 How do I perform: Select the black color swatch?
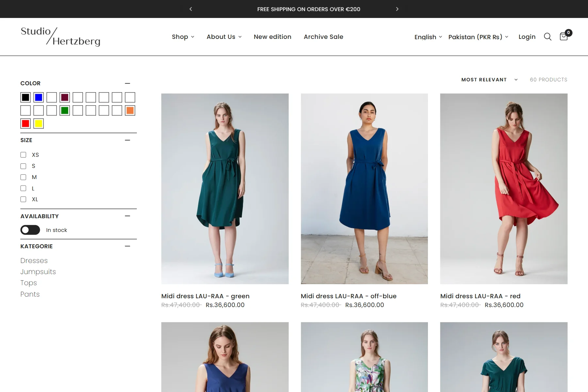25,97
